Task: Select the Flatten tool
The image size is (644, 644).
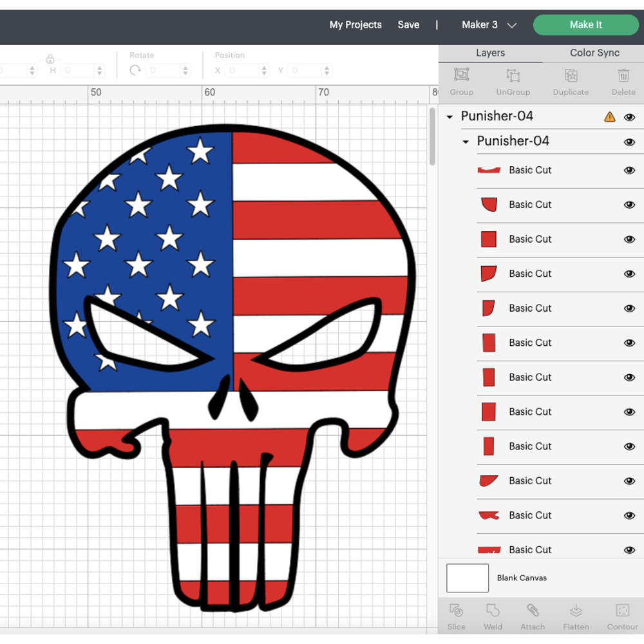Action: tap(575, 615)
